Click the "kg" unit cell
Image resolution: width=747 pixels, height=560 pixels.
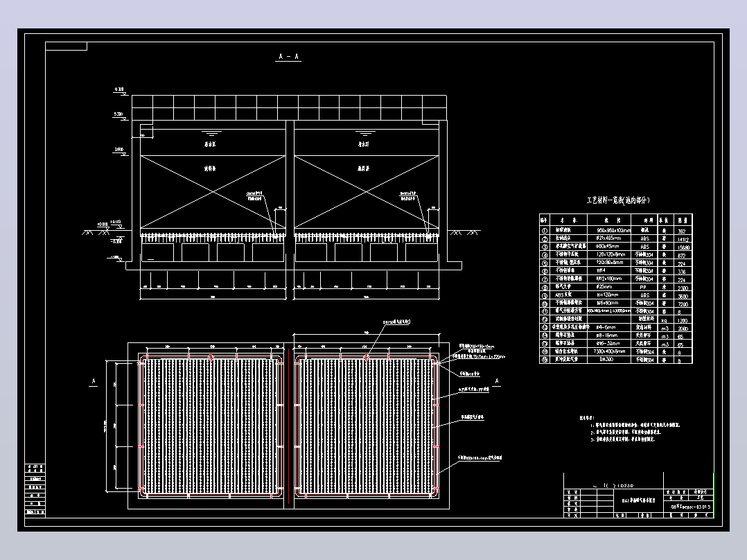[x=664, y=320]
